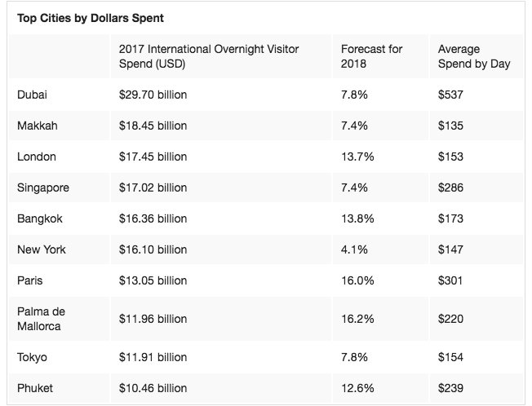Click the '2017 International Overnight Visitor Spend' column header
Image resolution: width=532 pixels, height=406 pixels.
(209, 57)
